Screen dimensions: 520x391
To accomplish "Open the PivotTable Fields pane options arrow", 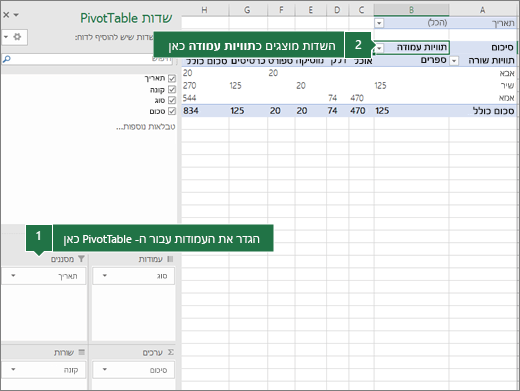I will (16, 15).
